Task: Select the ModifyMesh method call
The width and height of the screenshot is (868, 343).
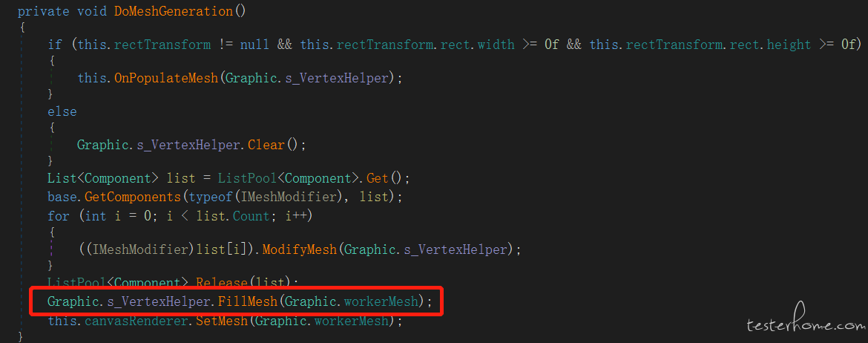Action: coord(300,250)
